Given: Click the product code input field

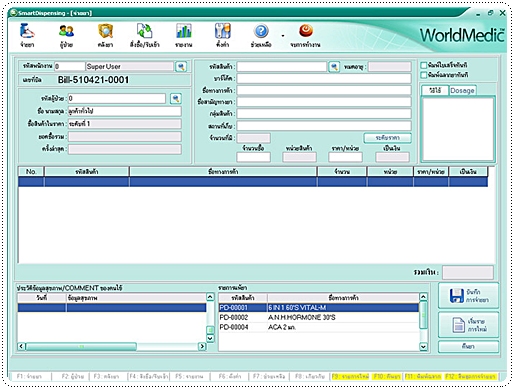Looking at the screenshot, I should [x=282, y=67].
